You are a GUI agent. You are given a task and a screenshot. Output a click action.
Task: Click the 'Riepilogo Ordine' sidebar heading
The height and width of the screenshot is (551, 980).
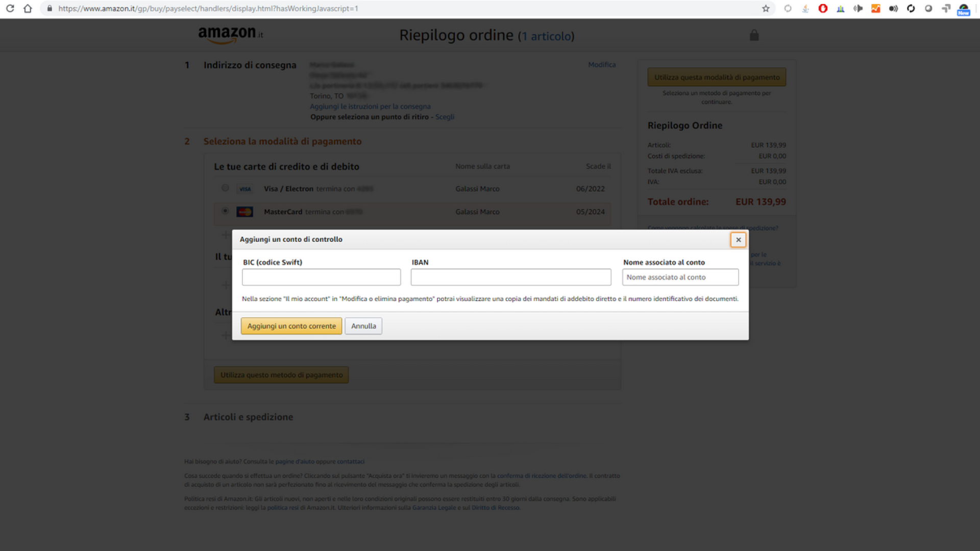(x=685, y=126)
